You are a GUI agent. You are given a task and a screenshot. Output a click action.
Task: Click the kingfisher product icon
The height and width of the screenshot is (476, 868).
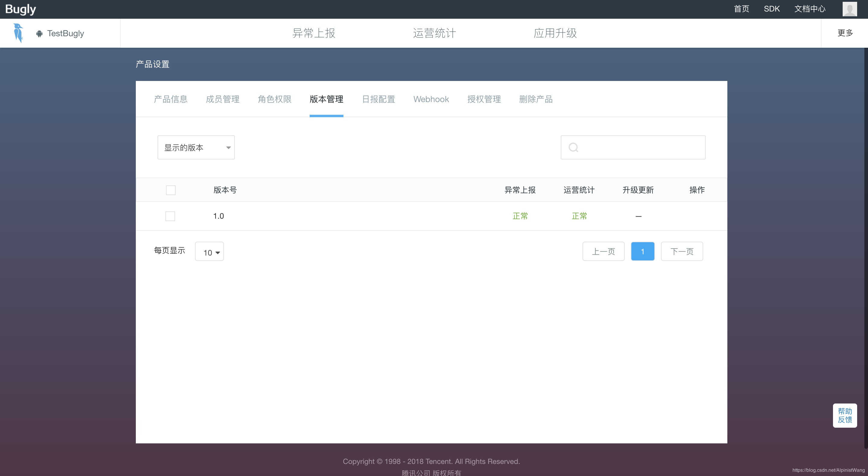pyautogui.click(x=18, y=33)
